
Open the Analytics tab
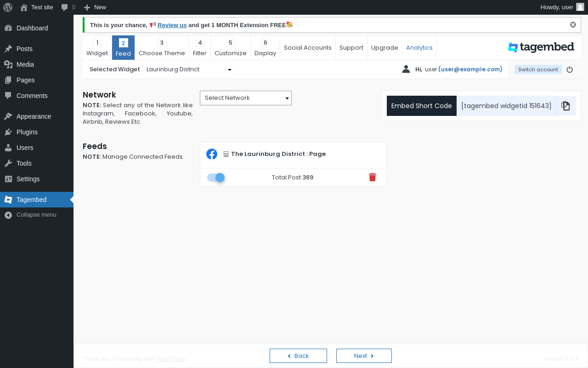[x=419, y=48]
